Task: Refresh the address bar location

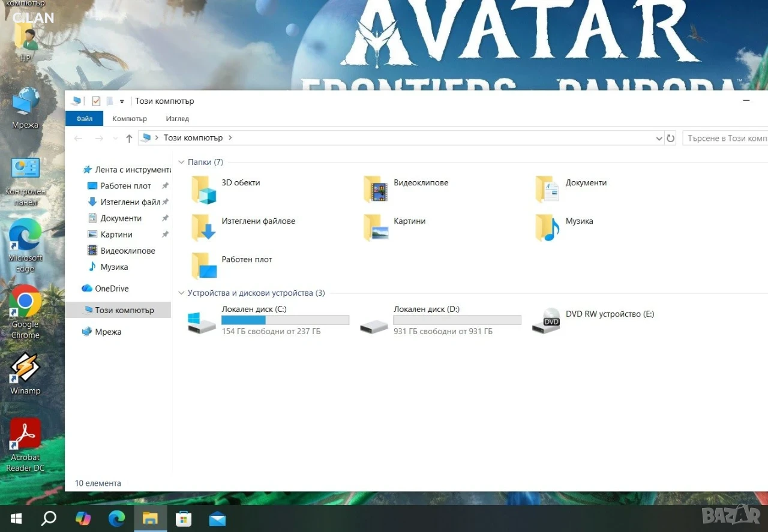Action: 671,139
